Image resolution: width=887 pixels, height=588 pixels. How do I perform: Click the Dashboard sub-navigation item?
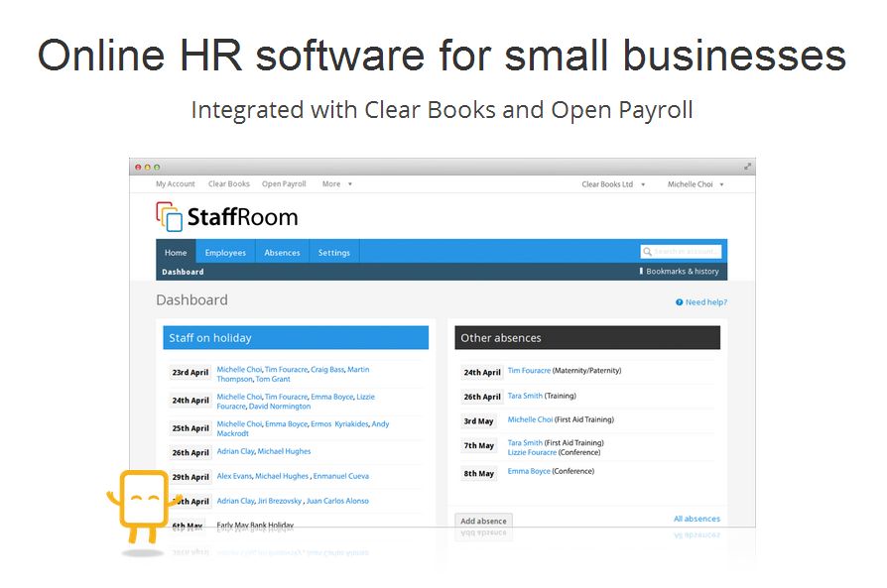click(183, 272)
